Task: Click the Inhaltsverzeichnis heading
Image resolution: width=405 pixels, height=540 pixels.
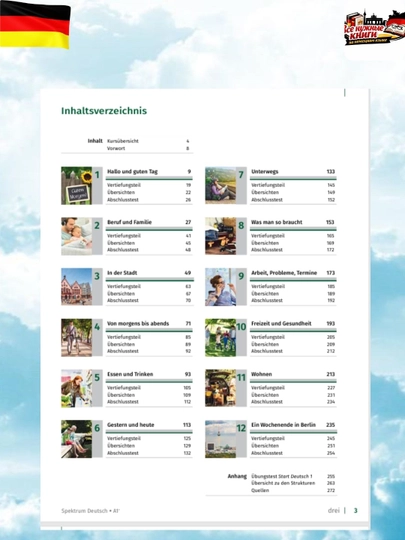Action: [104, 111]
